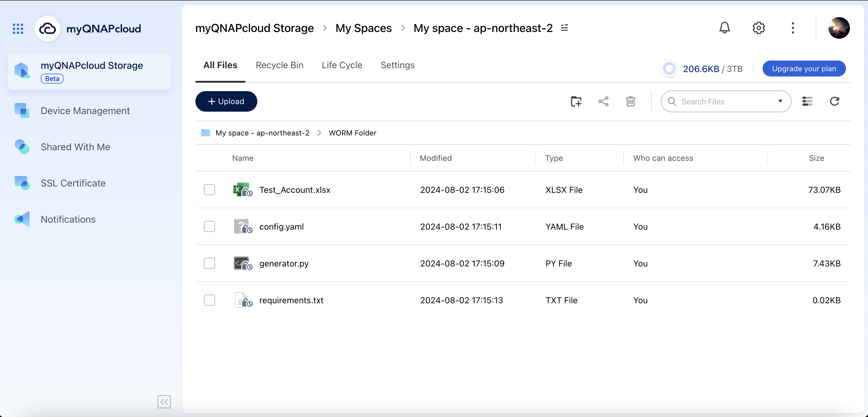Switch list view mode icon

coord(807,101)
